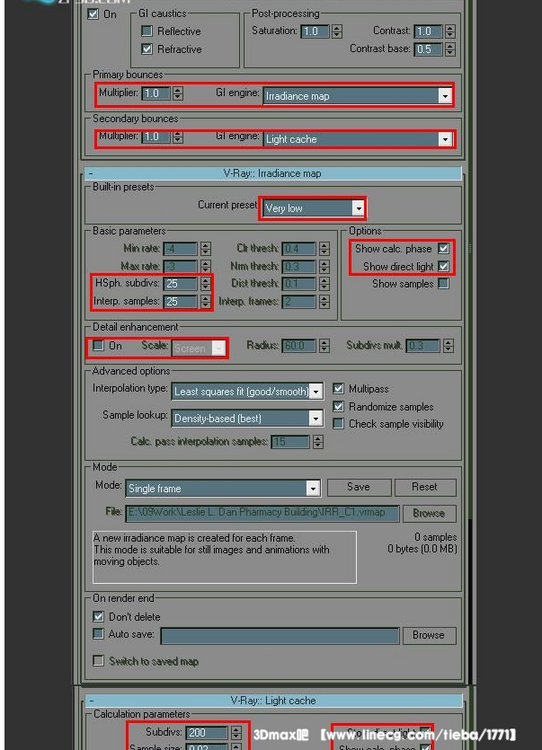Click the Clr thresh spinner
The height and width of the screenshot is (750, 542).
click(x=324, y=248)
